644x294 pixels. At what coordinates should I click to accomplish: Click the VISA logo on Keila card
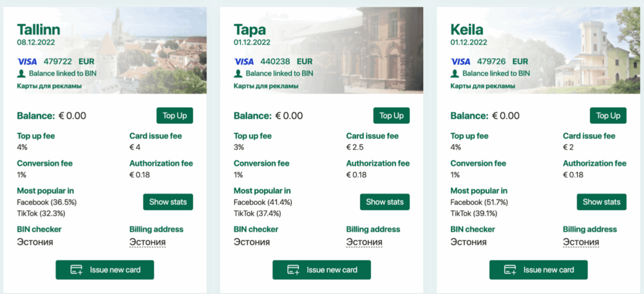pos(460,62)
